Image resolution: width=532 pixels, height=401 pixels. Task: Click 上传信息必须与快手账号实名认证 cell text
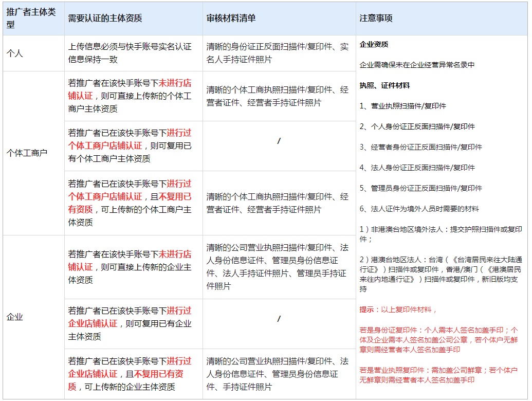[x=130, y=46]
